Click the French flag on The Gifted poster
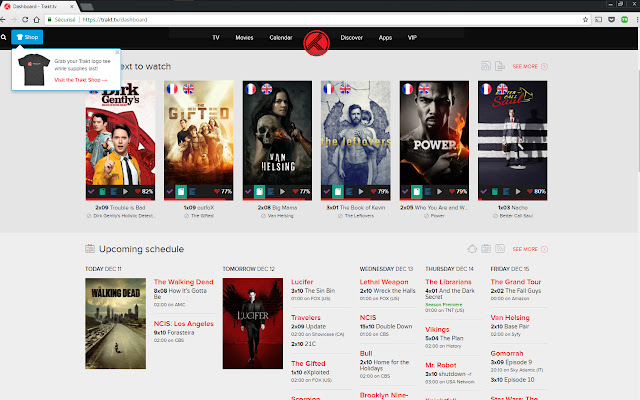Viewport: 640px width, 400px height. pos(172,89)
